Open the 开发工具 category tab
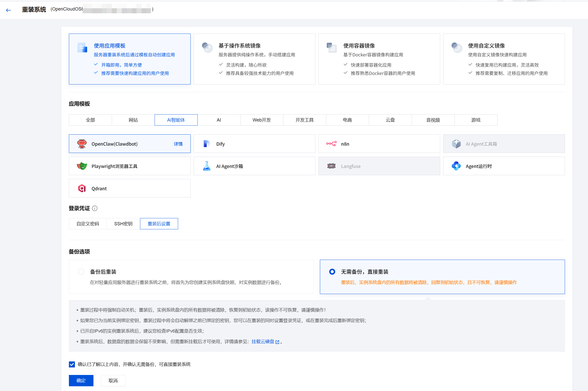This screenshot has width=588, height=391. coord(304,120)
